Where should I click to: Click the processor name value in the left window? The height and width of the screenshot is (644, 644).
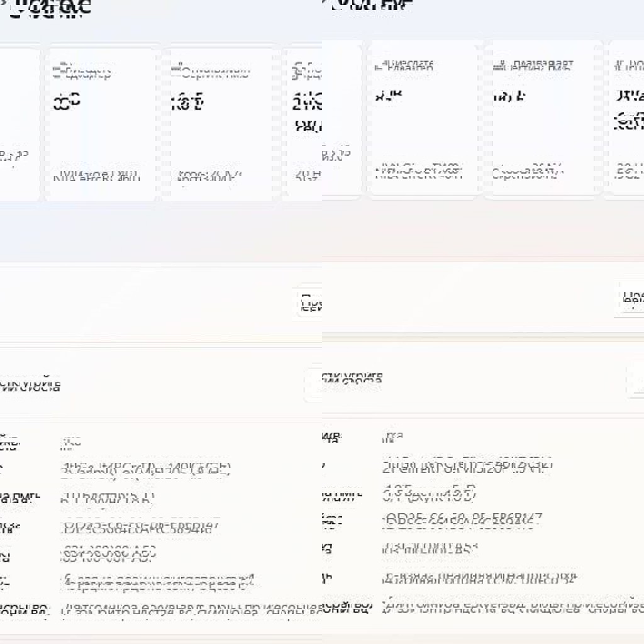pos(146,469)
